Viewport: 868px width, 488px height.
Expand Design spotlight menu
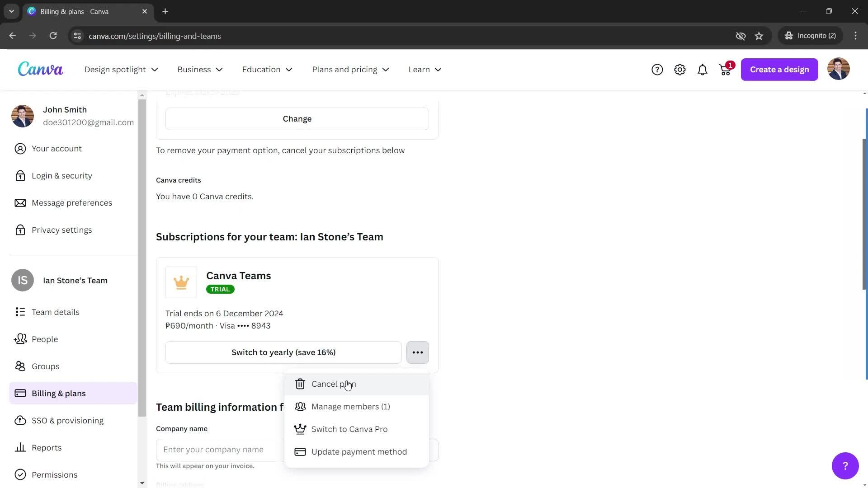pyautogui.click(x=121, y=70)
